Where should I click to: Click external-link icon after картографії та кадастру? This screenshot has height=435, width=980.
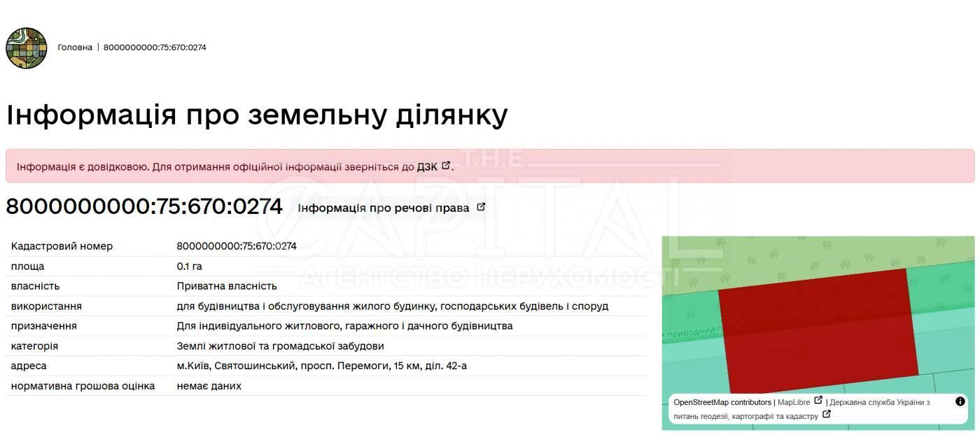(x=827, y=415)
